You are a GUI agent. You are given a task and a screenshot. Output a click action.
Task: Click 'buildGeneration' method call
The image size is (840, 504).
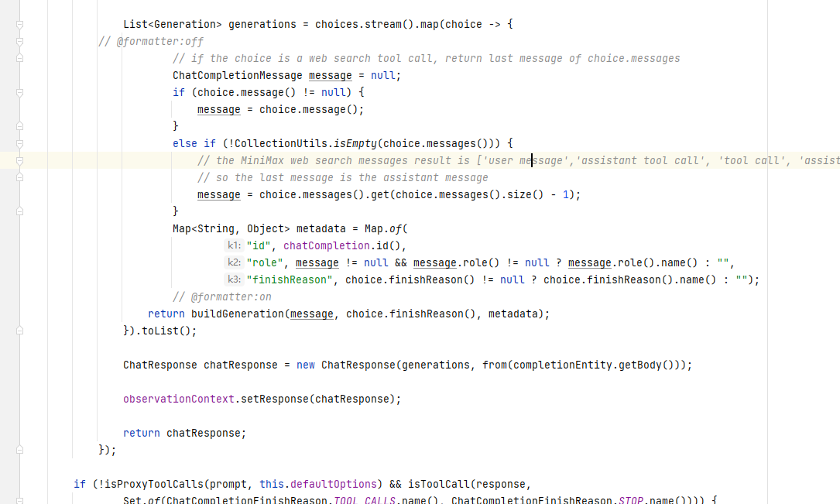(x=238, y=314)
